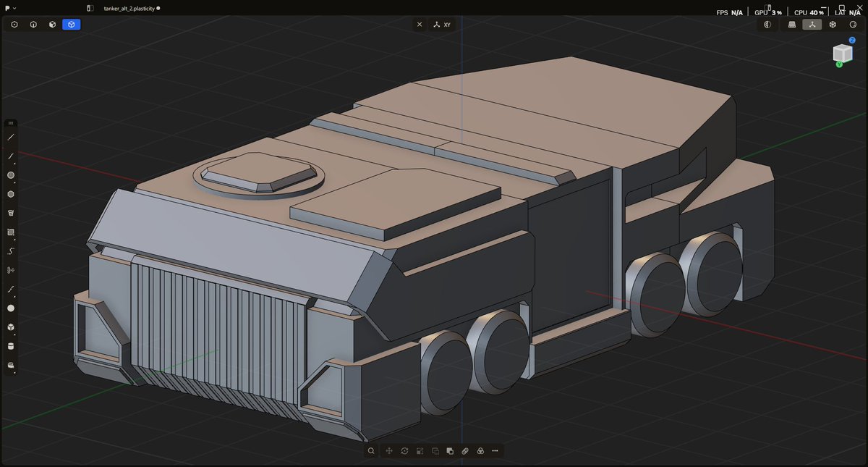Select the Polygon hexagon tool
Screen dimensions: 868x467
pos(11,194)
